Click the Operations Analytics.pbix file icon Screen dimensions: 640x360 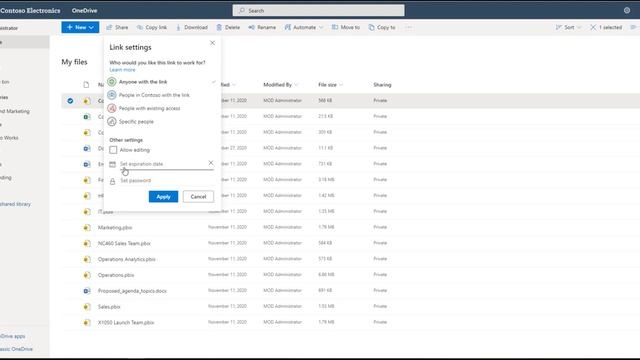87,259
